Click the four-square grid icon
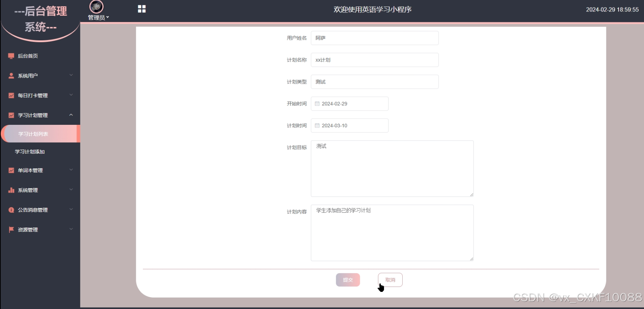 pyautogui.click(x=142, y=9)
